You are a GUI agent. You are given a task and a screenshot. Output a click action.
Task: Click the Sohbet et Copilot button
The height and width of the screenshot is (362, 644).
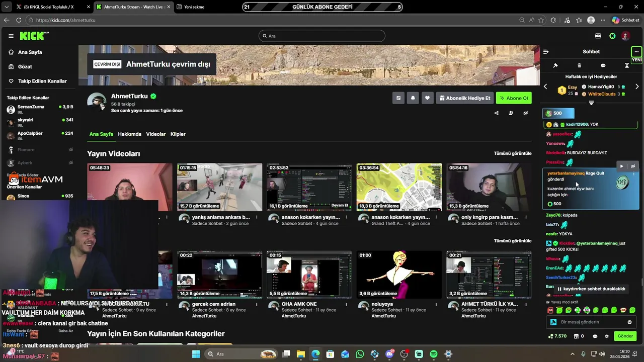(626, 20)
